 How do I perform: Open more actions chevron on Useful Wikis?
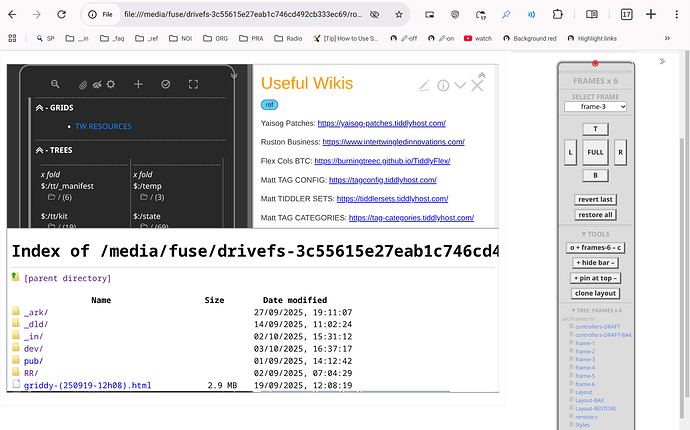460,86
